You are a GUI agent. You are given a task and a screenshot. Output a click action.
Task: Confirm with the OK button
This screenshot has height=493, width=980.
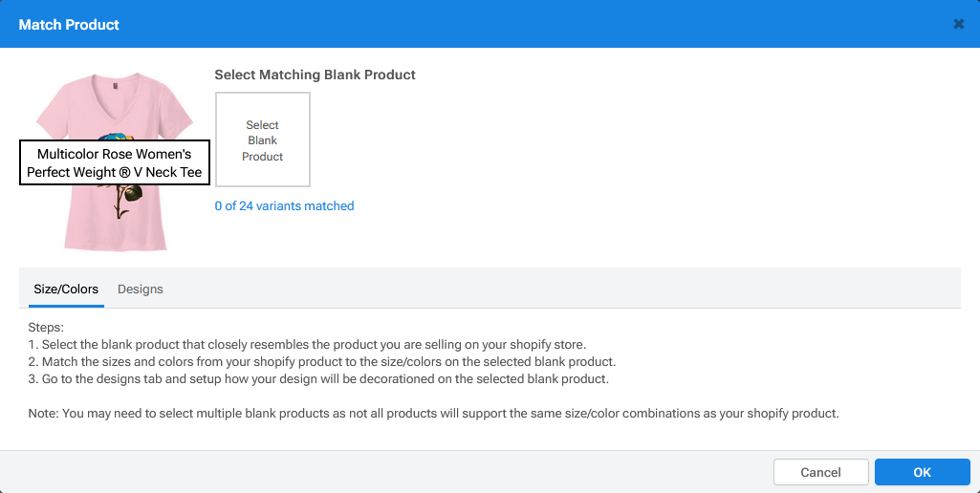pyautogui.click(x=922, y=472)
